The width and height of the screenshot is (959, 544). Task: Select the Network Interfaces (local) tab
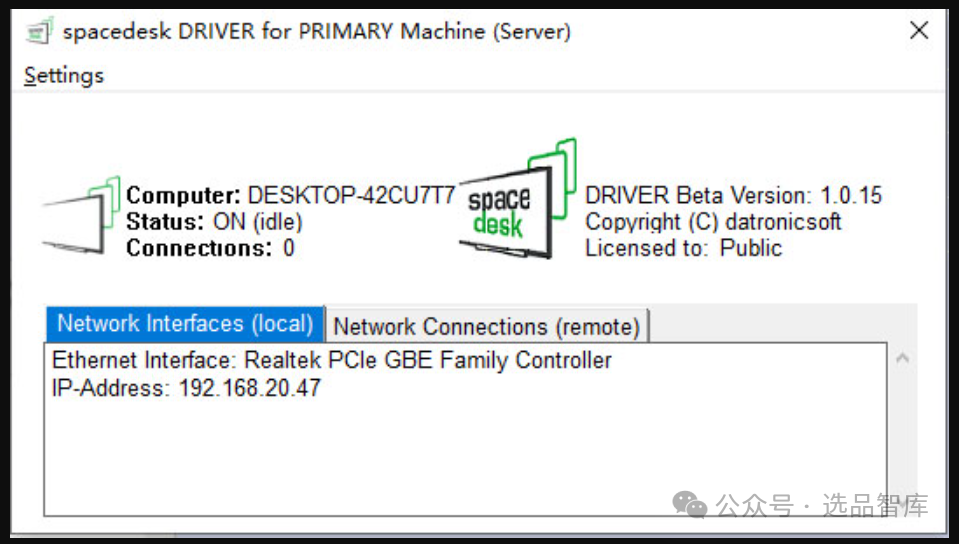point(185,324)
